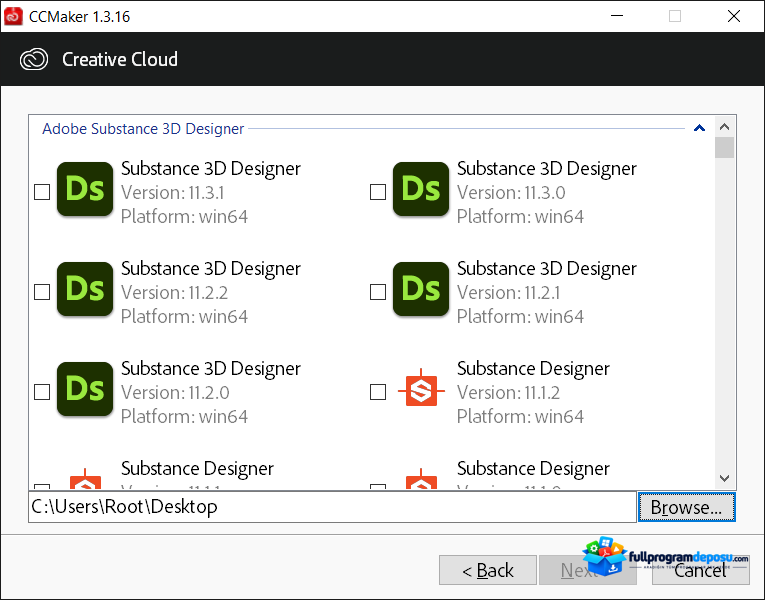Enable the version 11.2.0 checkbox
This screenshot has height=600, width=765.
(42, 392)
